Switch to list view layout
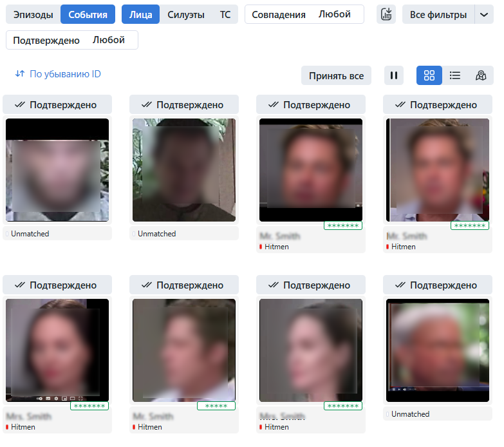504x447 pixels. [x=455, y=75]
